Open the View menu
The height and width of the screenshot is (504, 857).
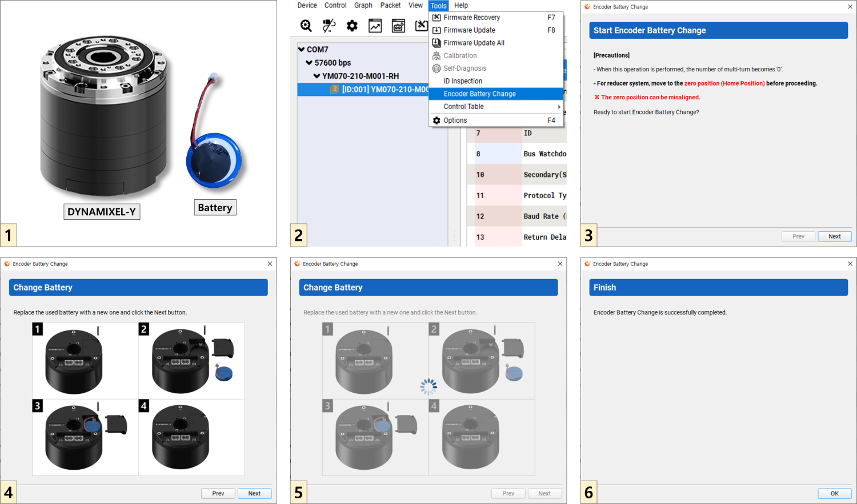point(415,5)
